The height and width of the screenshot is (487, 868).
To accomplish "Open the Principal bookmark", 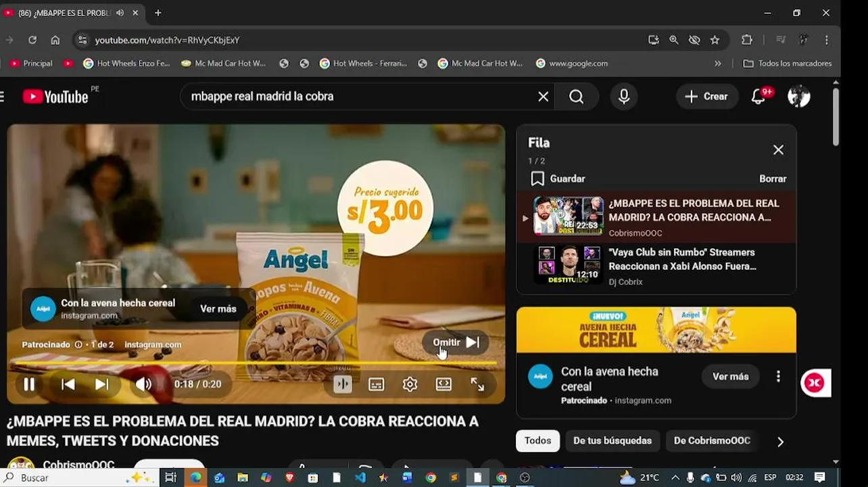I will point(31,63).
